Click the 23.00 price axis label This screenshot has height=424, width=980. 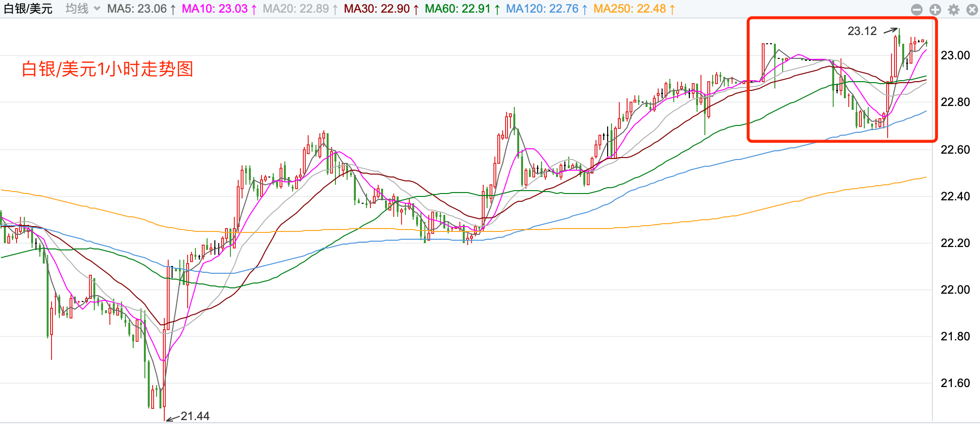(x=955, y=55)
